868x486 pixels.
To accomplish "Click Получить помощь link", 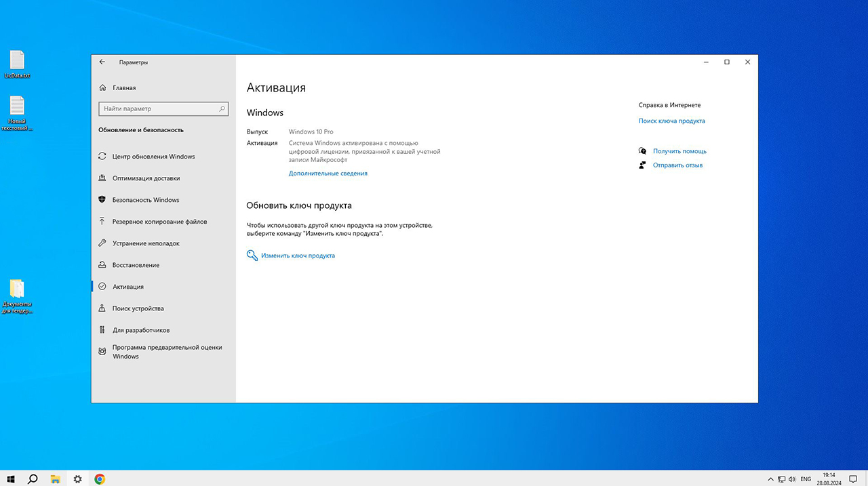I will click(x=679, y=151).
